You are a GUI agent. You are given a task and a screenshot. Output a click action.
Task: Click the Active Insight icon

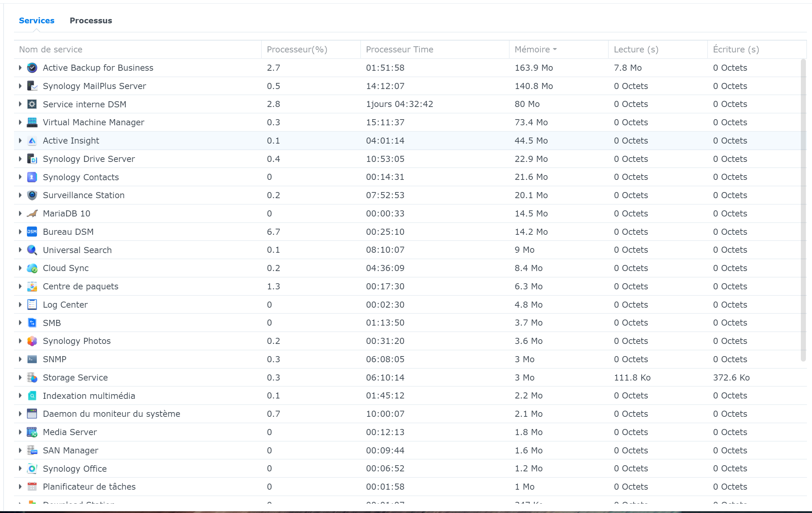pos(32,141)
